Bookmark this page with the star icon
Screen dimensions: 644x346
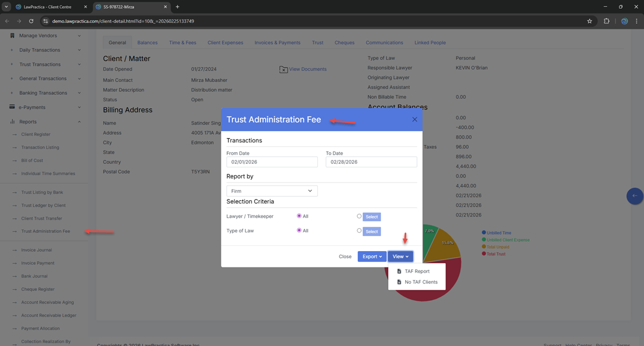[590, 21]
